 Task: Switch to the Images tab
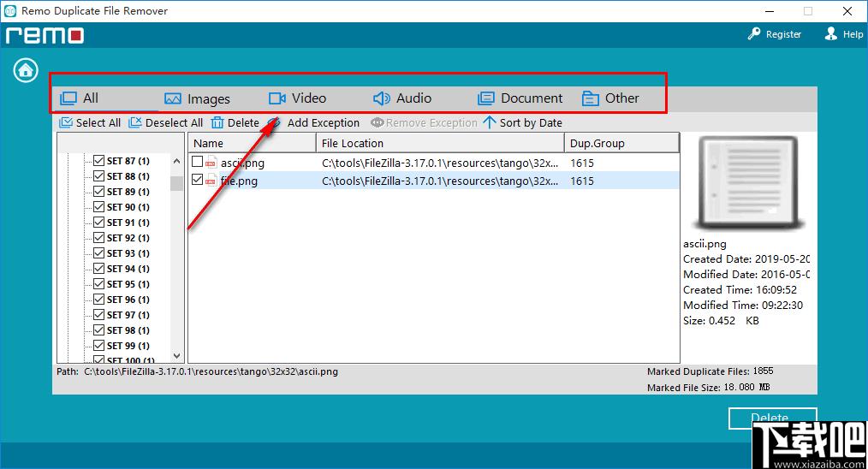tap(197, 99)
